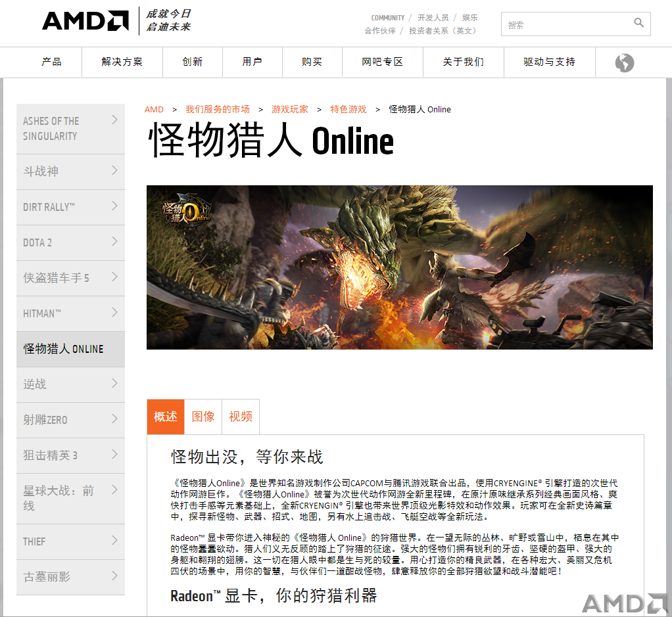This screenshot has width=672, height=617.
Task: Switch to the 图像 tab
Action: [x=203, y=417]
